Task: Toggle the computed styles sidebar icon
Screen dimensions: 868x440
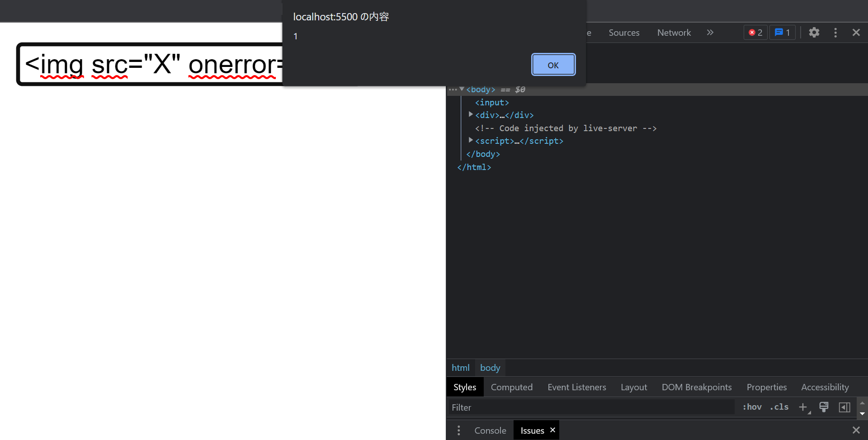Action: pyautogui.click(x=844, y=407)
